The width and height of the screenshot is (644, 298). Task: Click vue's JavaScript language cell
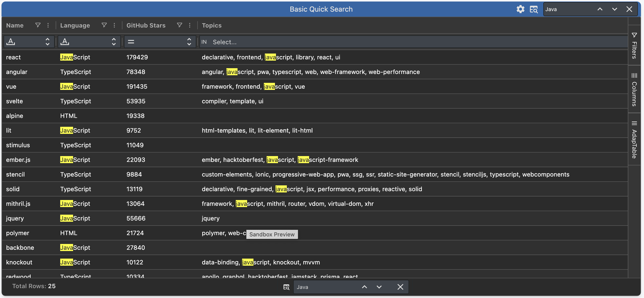pos(89,87)
